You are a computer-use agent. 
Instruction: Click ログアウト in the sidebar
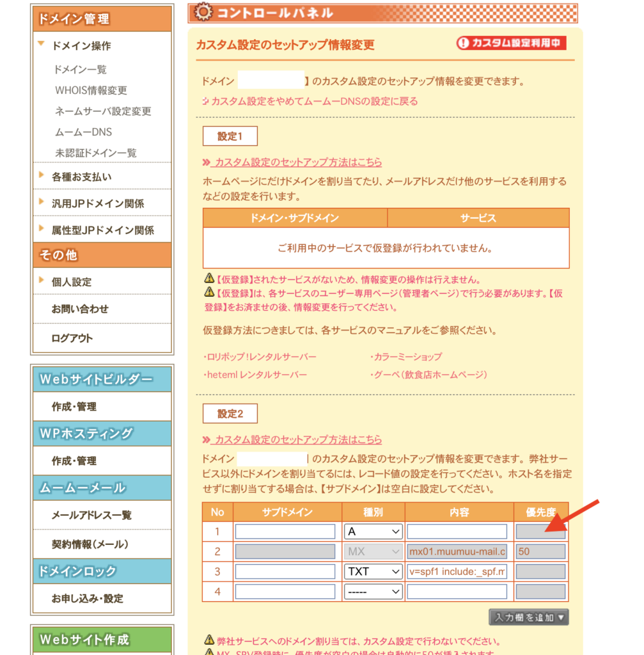click(x=72, y=338)
